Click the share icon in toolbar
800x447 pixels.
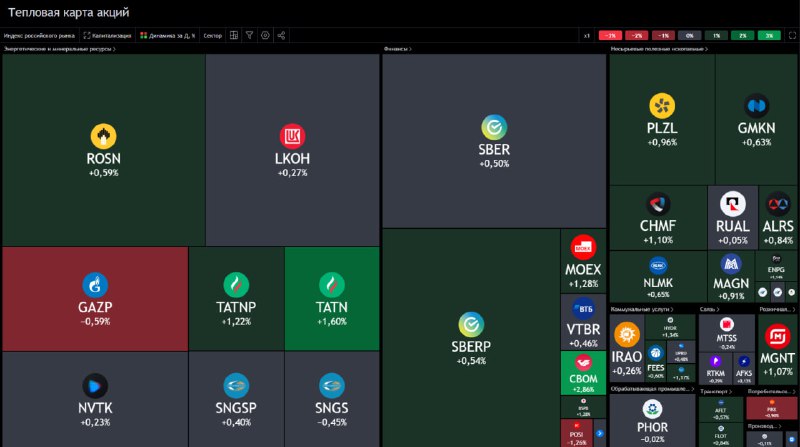[281, 35]
